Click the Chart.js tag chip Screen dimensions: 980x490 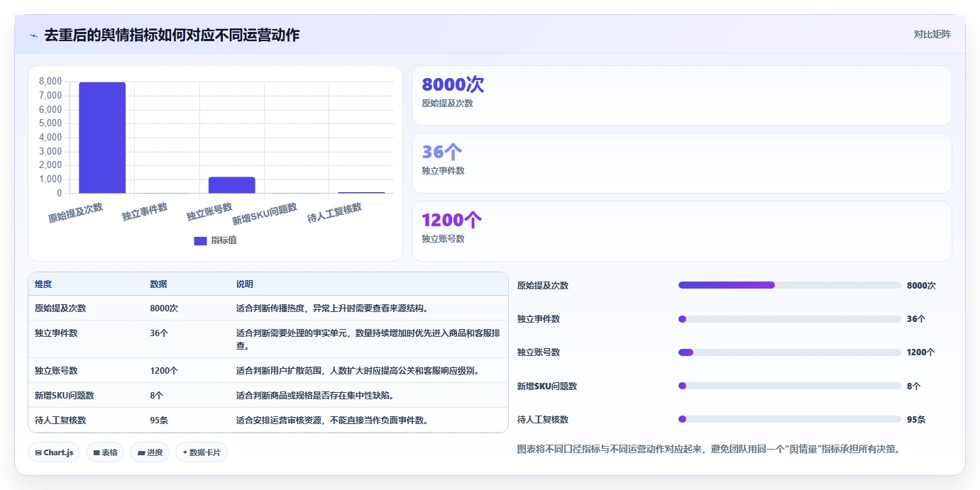[54, 452]
